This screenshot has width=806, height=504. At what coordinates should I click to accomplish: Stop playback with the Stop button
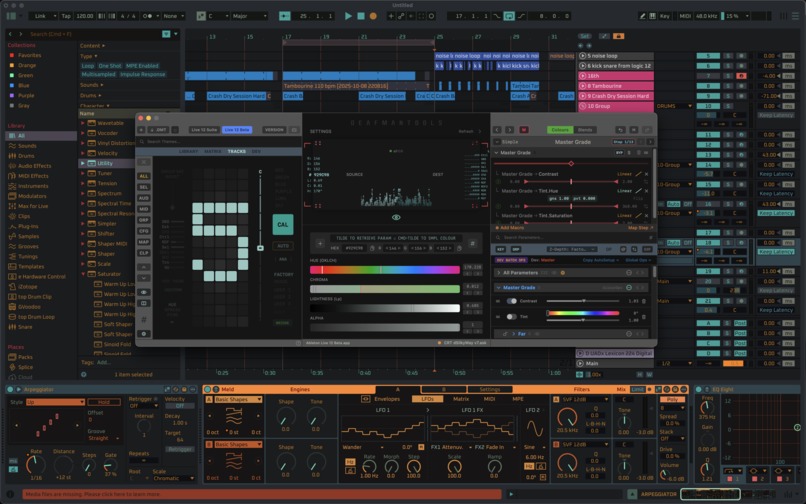tap(361, 16)
